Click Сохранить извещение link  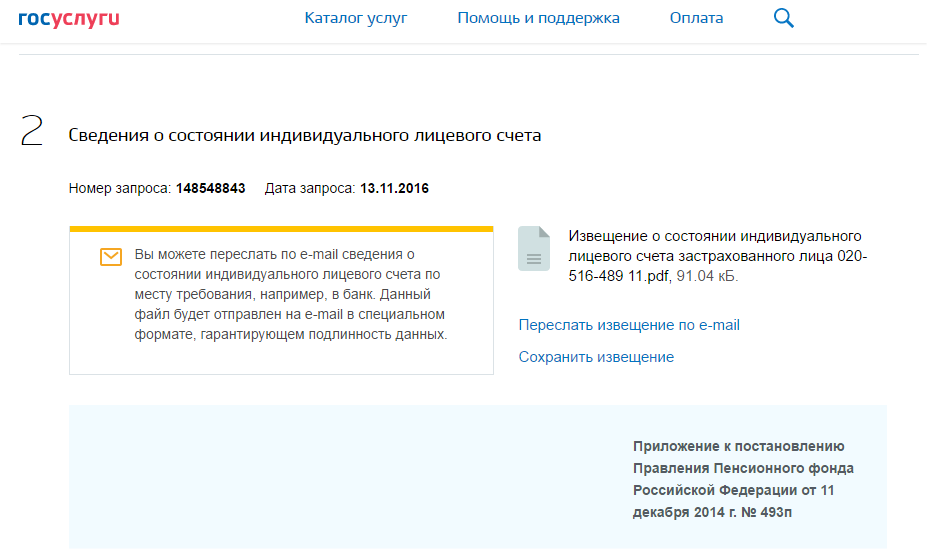[x=596, y=357]
